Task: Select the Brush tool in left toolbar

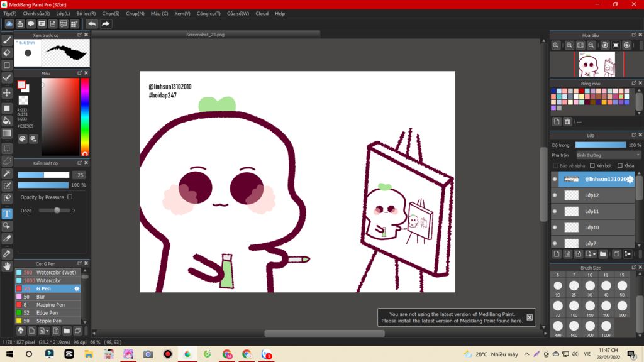Action: 7,40
